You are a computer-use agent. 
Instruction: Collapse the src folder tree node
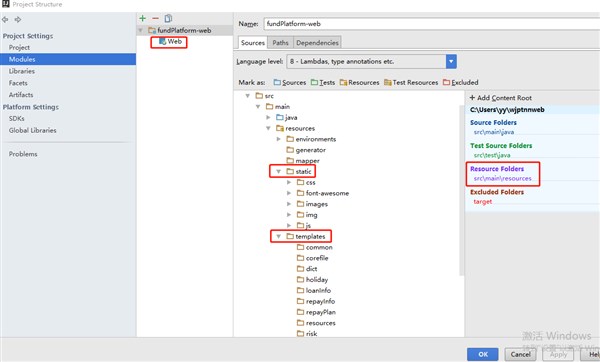248,96
